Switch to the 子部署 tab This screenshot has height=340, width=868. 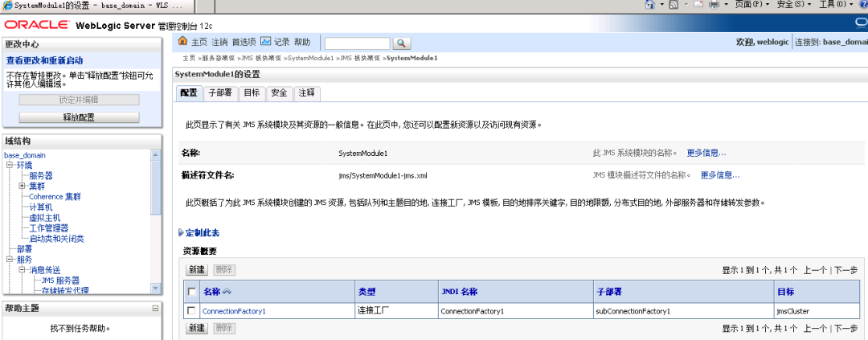pyautogui.click(x=220, y=93)
